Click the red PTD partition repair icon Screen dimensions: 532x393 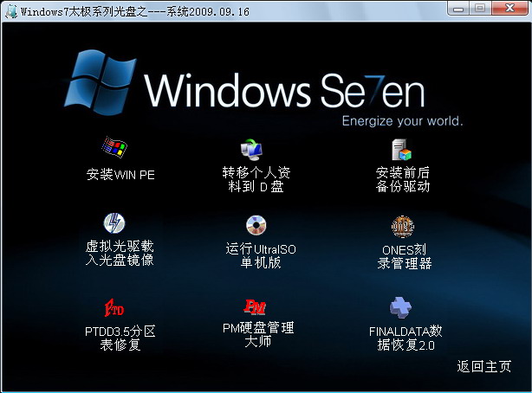coord(114,307)
